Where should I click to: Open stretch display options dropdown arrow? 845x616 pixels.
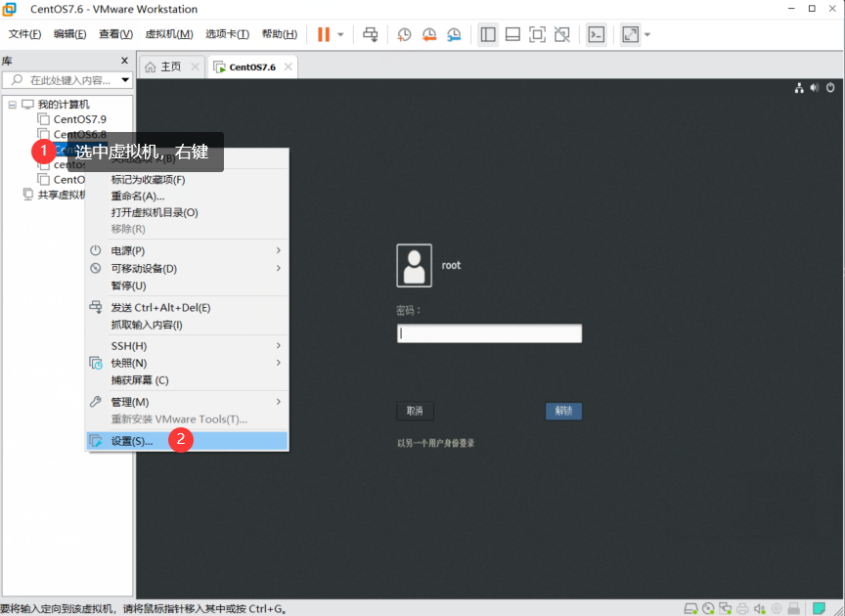pyautogui.click(x=647, y=34)
